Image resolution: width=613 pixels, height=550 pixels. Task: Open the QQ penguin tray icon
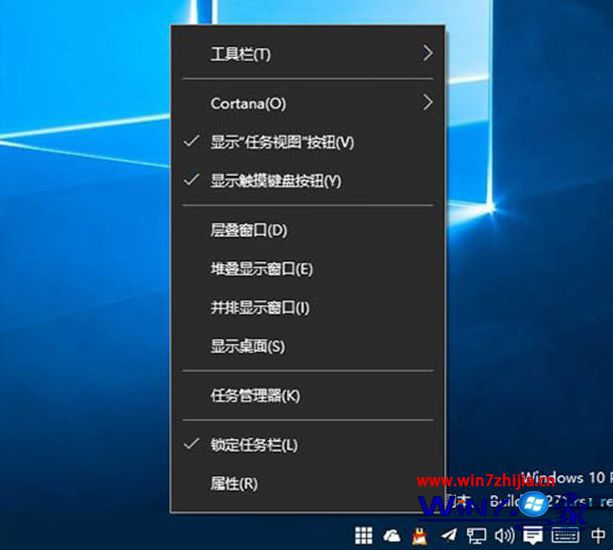click(419, 537)
